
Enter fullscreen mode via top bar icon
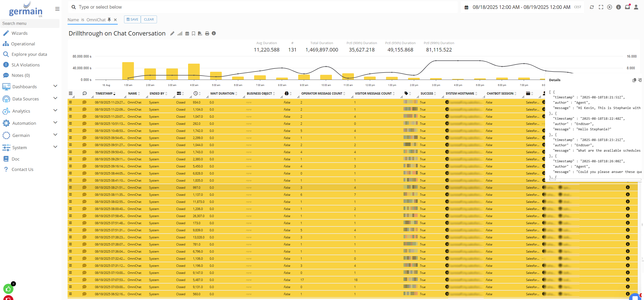coord(601,7)
